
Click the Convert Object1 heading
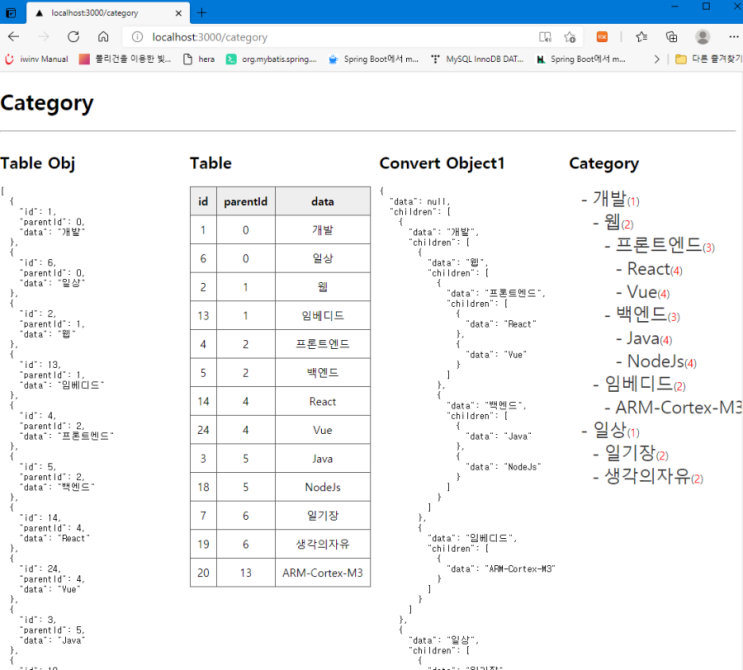[442, 163]
